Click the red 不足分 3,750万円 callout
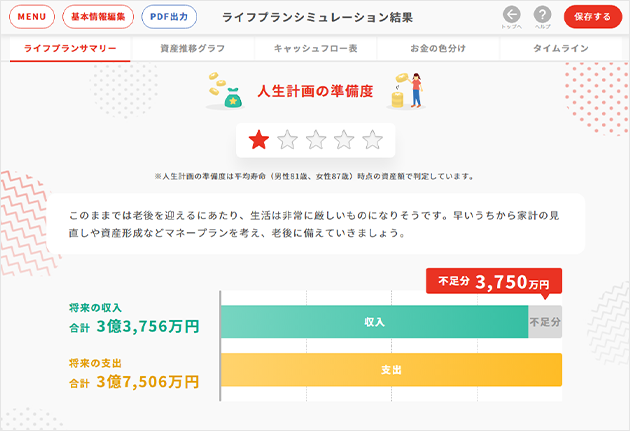This screenshot has height=431, width=630. 494,282
